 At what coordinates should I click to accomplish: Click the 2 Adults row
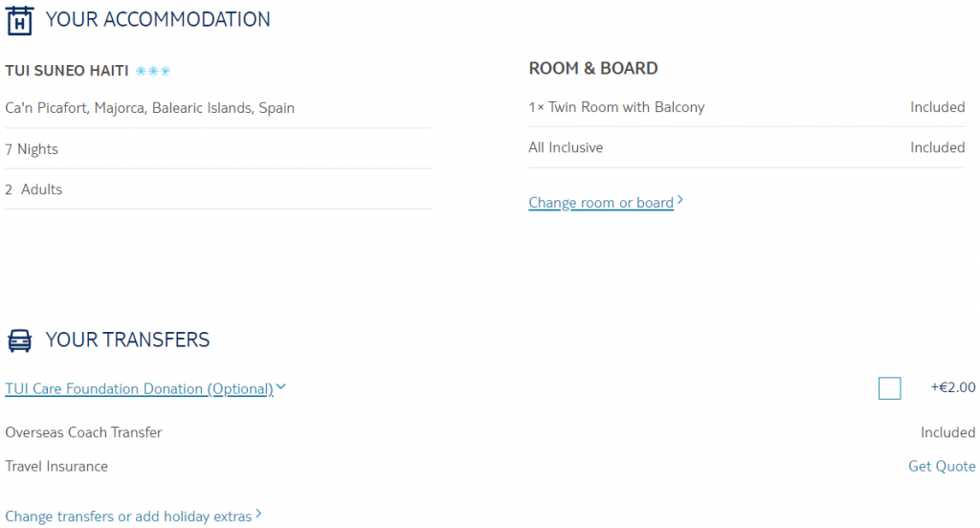click(x=219, y=189)
